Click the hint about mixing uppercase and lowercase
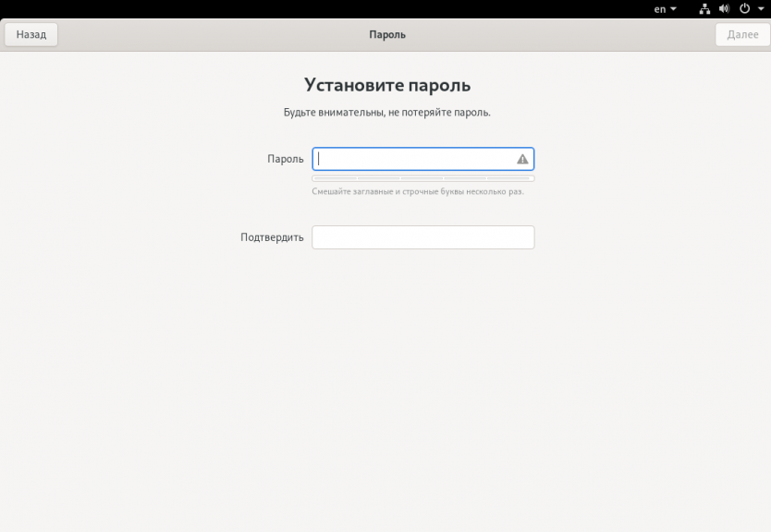 click(x=417, y=192)
